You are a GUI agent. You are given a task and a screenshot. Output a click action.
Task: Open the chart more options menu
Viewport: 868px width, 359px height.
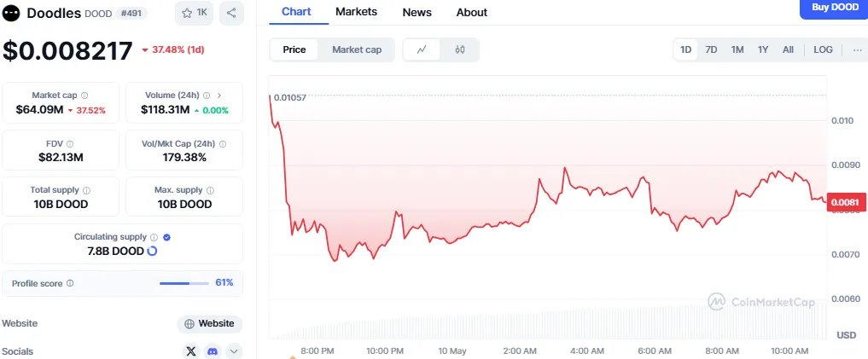[x=857, y=49]
